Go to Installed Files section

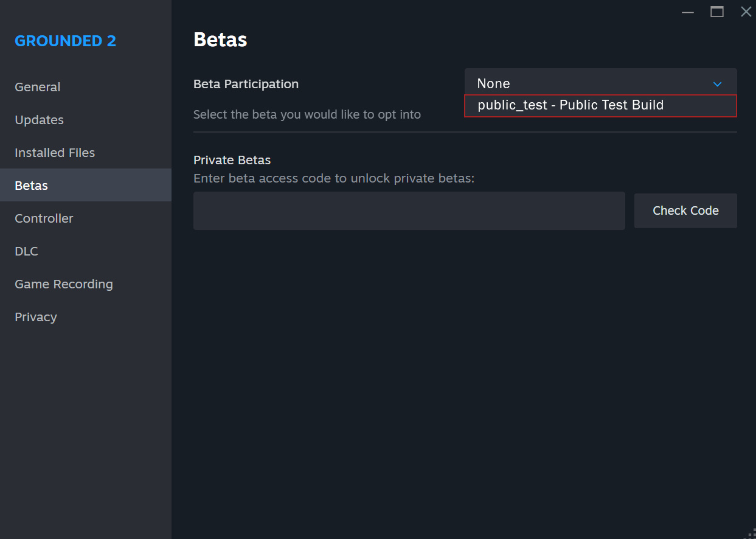point(55,153)
